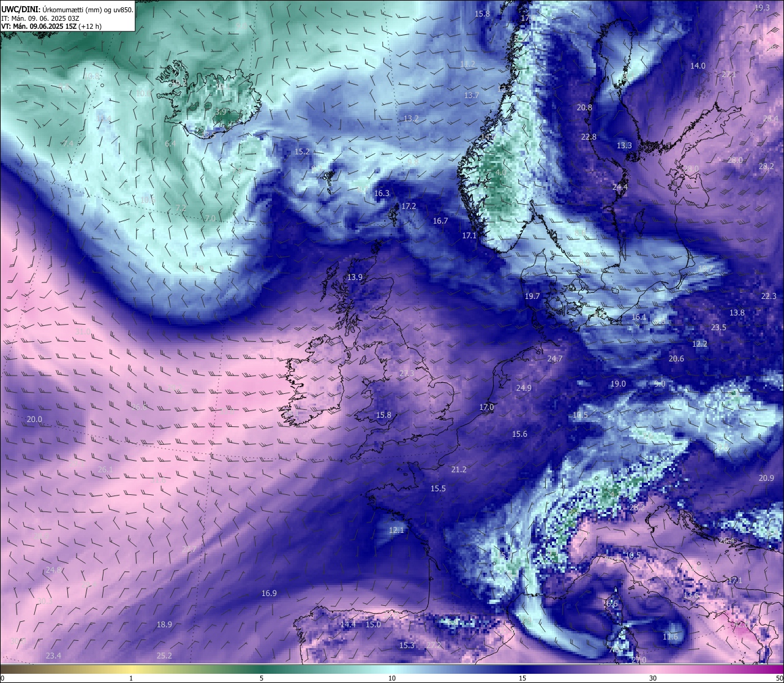Click the 19.7 value near Denmark

(532, 296)
